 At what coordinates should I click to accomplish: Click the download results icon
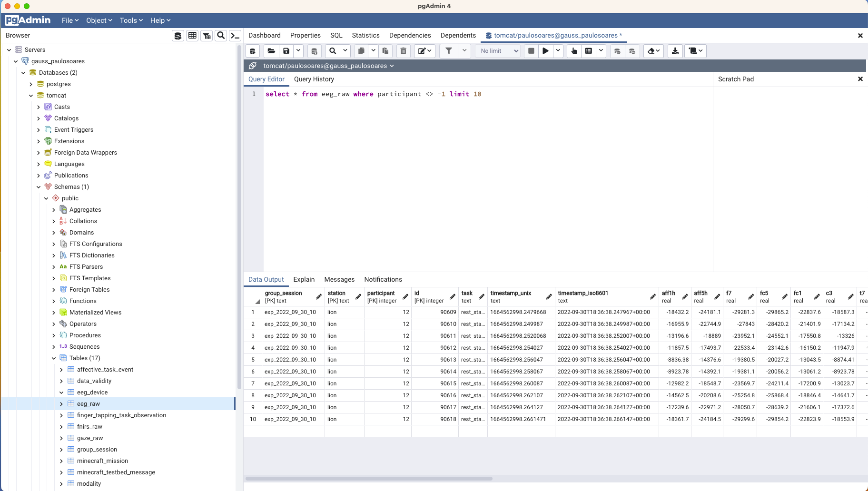(x=675, y=51)
